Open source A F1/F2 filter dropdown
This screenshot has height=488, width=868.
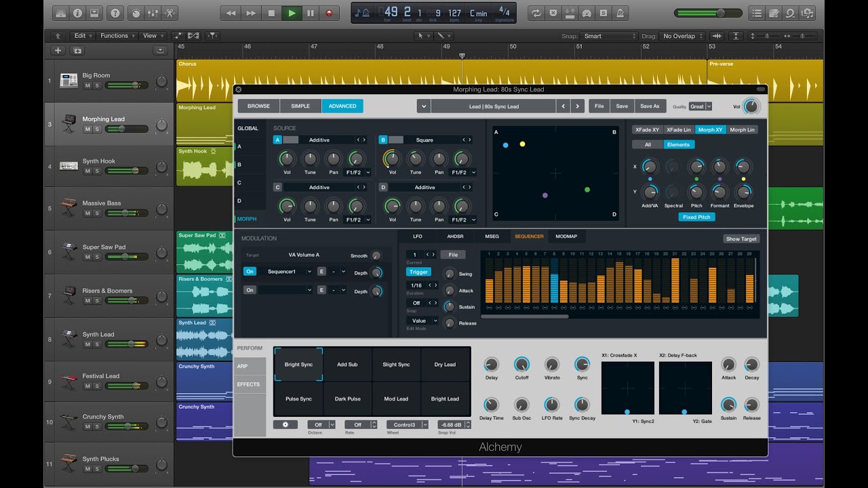click(x=359, y=172)
